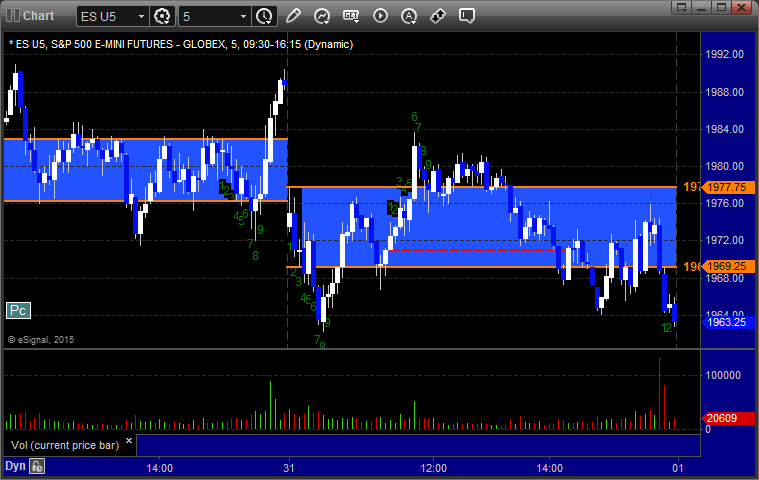Close the Chart window
The image size is (759, 480).
[x=741, y=7]
